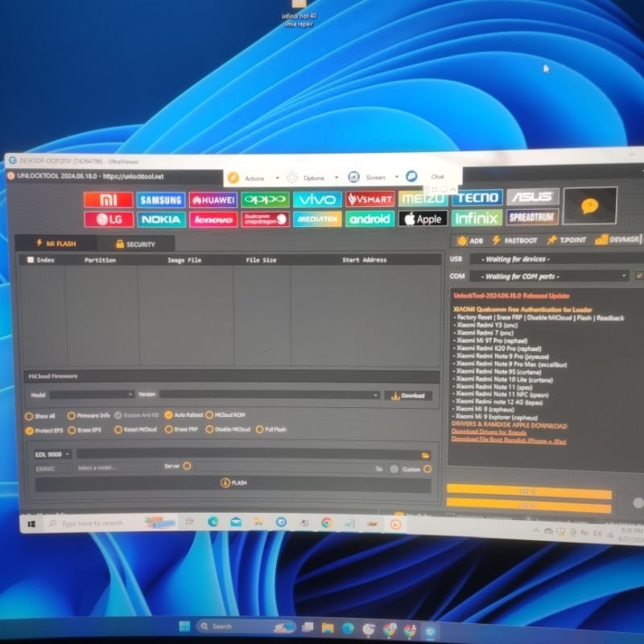Select the Meizu brand icon
This screenshot has width=644, height=644.
(423, 198)
